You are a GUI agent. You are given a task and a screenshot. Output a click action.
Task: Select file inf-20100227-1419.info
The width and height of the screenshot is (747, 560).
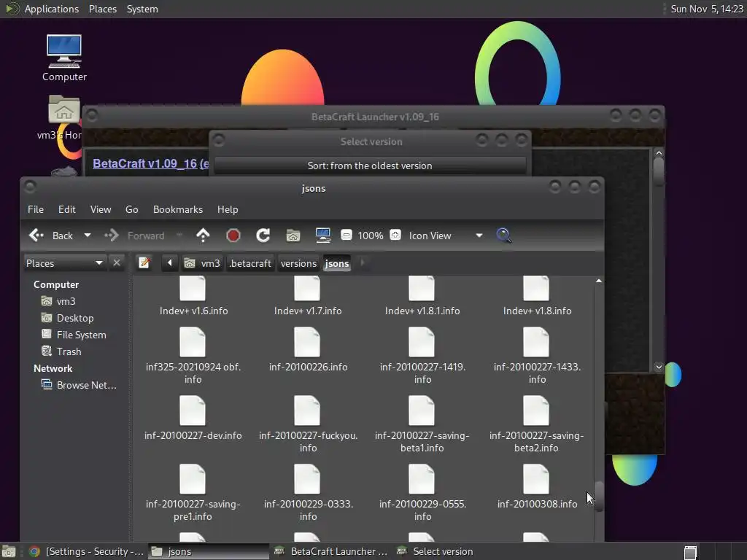tap(422, 355)
